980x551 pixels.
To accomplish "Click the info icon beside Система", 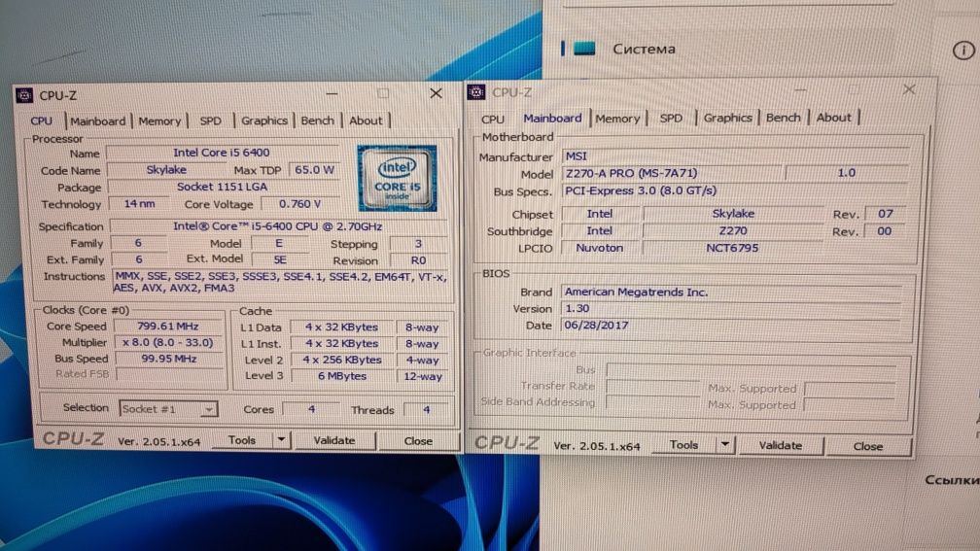I will pyautogui.click(x=963, y=50).
